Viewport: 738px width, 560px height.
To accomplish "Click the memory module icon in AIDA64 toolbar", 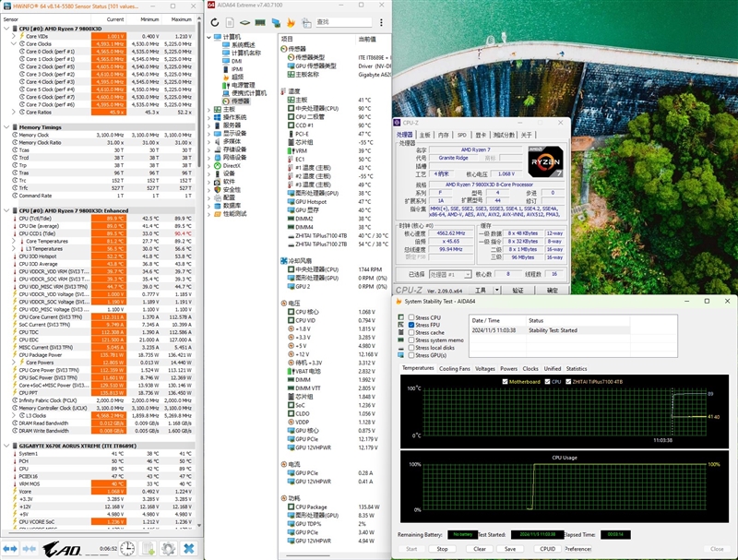I will coord(260,22).
